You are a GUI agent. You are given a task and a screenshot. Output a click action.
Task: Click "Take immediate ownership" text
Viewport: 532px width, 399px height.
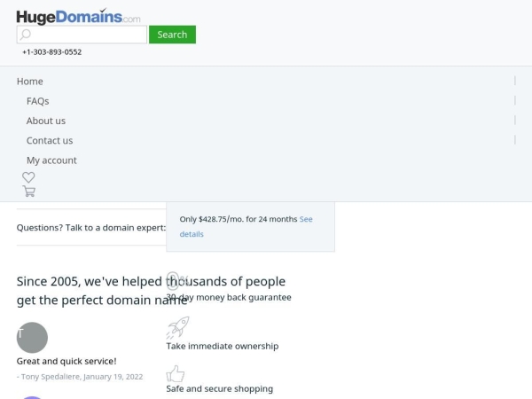pos(222,346)
